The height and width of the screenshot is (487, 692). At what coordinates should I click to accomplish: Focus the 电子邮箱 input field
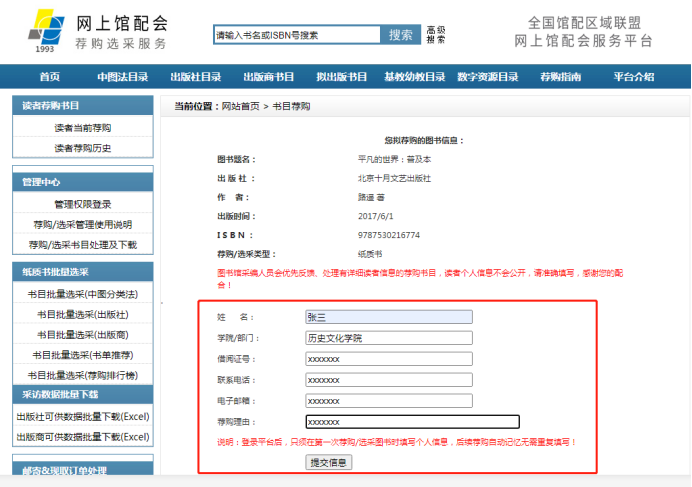point(389,401)
